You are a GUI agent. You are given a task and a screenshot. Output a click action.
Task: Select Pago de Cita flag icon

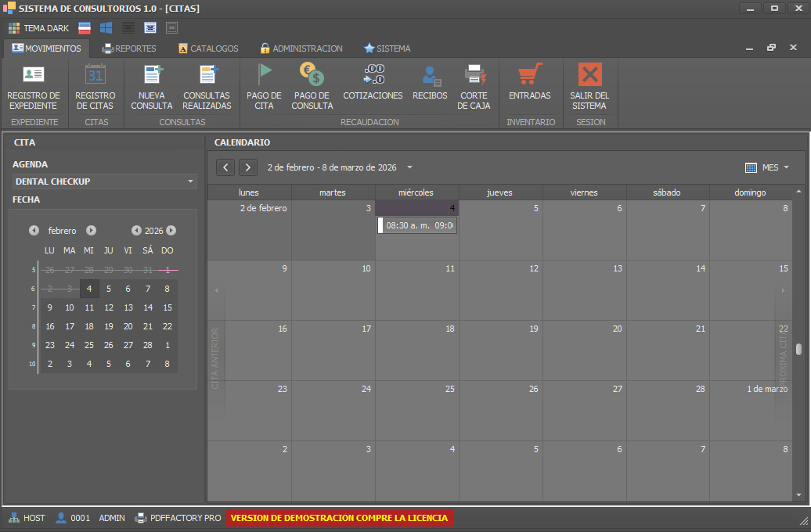pyautogui.click(x=265, y=75)
